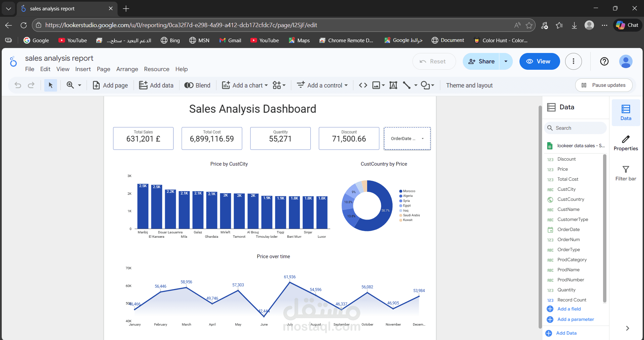Click the Reset button

pyautogui.click(x=434, y=61)
